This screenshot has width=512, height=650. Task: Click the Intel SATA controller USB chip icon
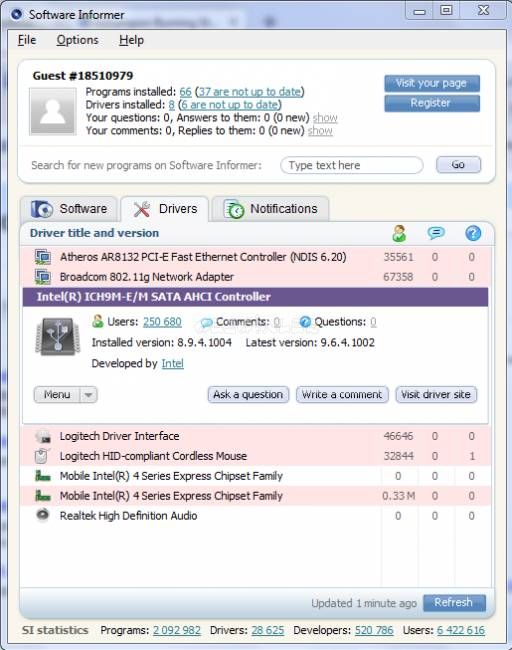58,336
